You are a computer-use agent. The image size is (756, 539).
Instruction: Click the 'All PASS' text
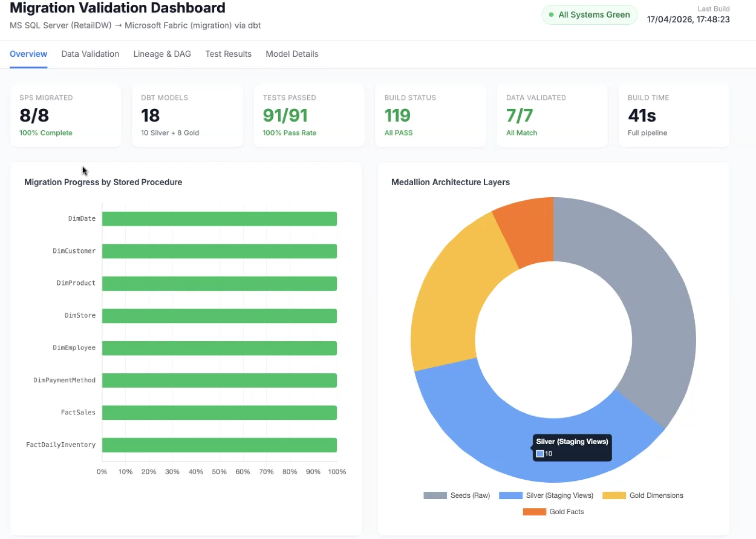tap(399, 133)
